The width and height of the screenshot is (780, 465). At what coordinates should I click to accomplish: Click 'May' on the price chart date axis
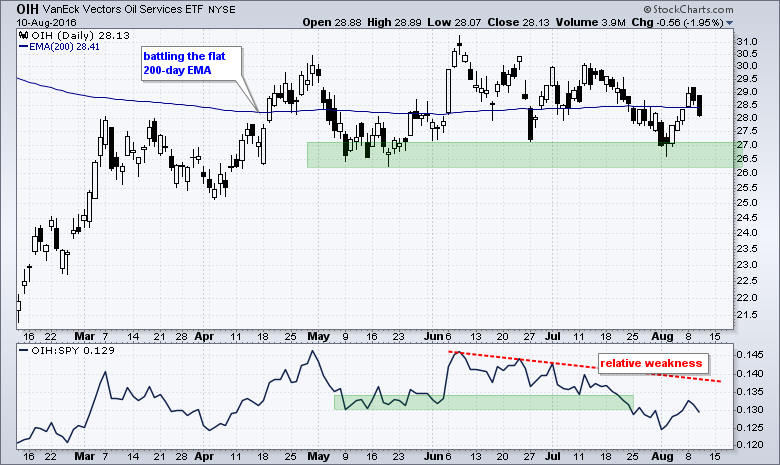pyautogui.click(x=318, y=337)
